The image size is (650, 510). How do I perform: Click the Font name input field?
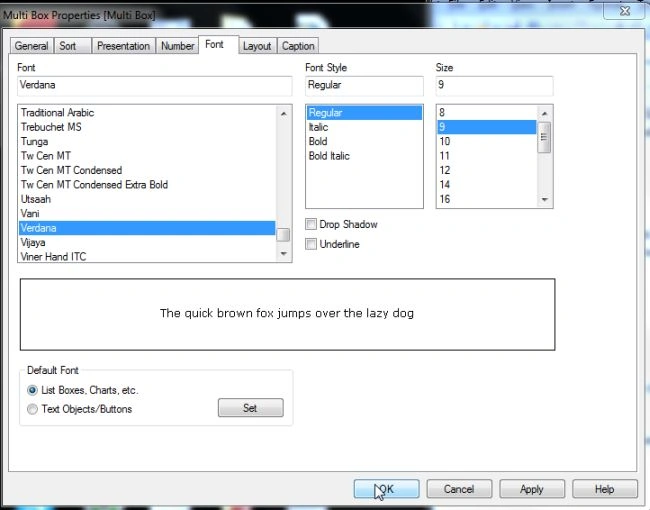coord(155,85)
